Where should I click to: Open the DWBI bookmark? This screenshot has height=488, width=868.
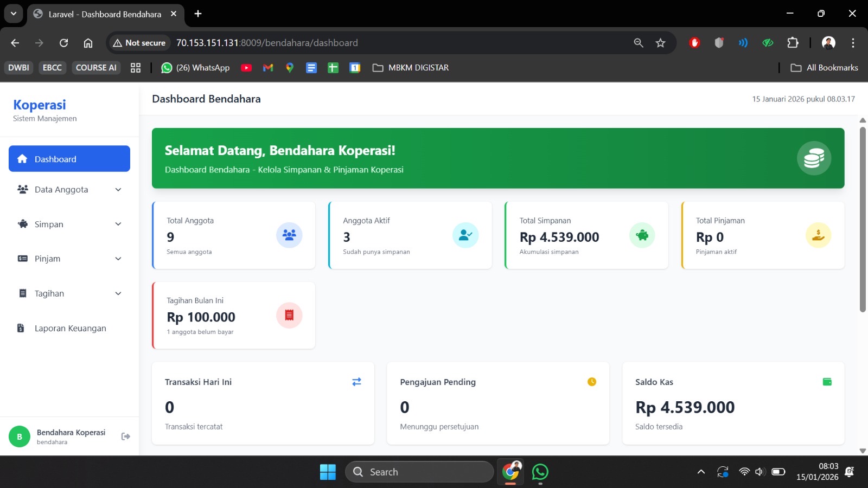tap(18, 68)
